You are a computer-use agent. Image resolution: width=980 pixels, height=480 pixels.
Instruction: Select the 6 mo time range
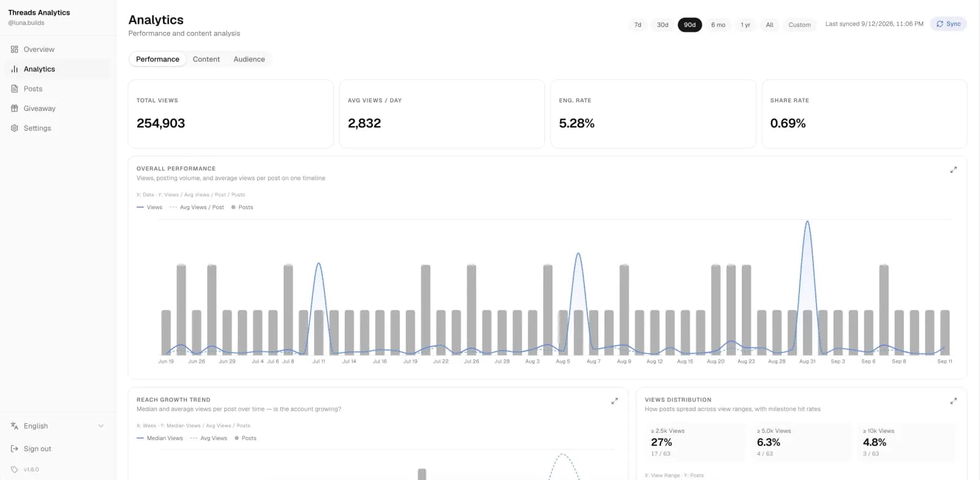[718, 25]
